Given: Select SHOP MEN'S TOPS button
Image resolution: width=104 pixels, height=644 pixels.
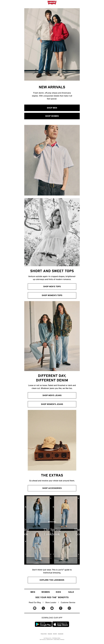Looking at the screenshot, I should coord(52,286).
